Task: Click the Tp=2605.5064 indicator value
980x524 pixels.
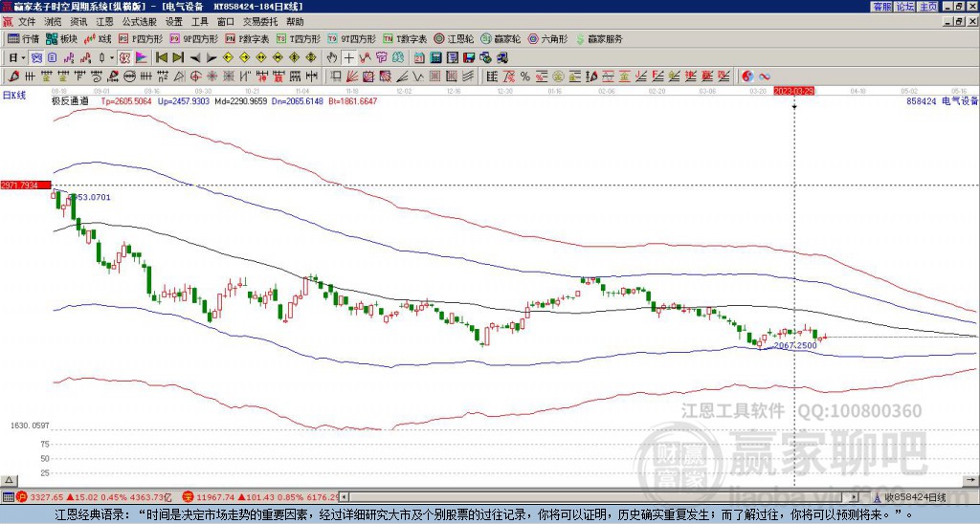Action: tap(126, 100)
